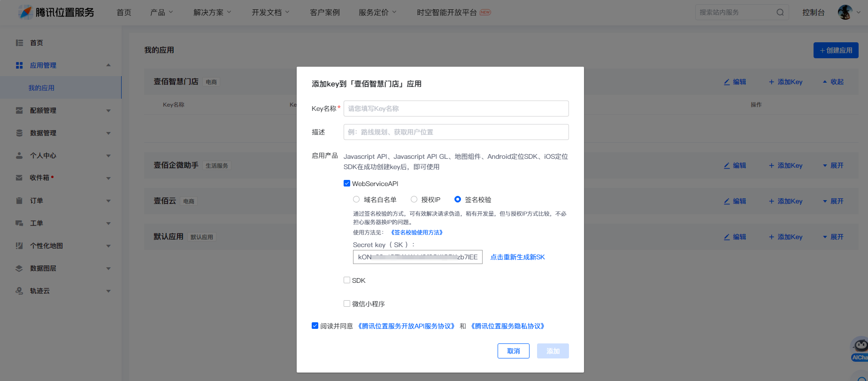Click the plus icon for 壹佰智慧门店 添加Key
The image size is (868, 381).
[x=771, y=82]
